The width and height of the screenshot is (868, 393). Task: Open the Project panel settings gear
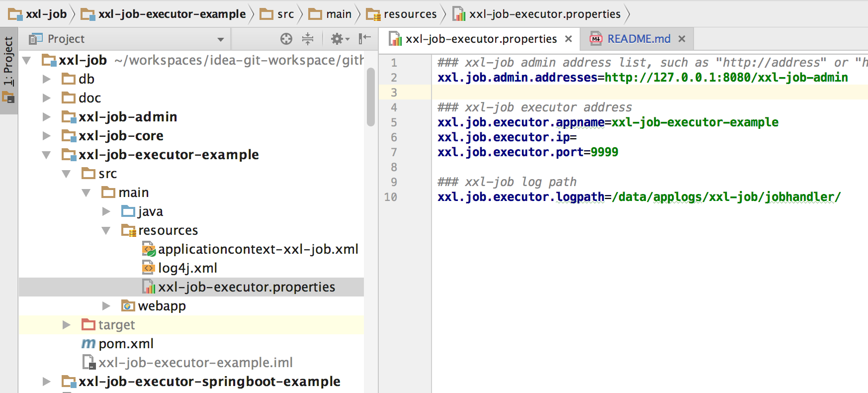pyautogui.click(x=340, y=39)
